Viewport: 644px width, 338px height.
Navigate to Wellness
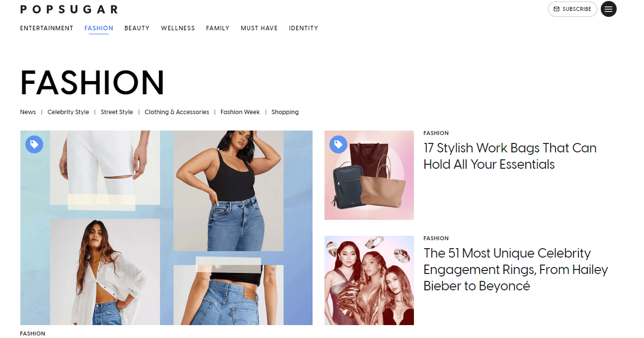178,28
